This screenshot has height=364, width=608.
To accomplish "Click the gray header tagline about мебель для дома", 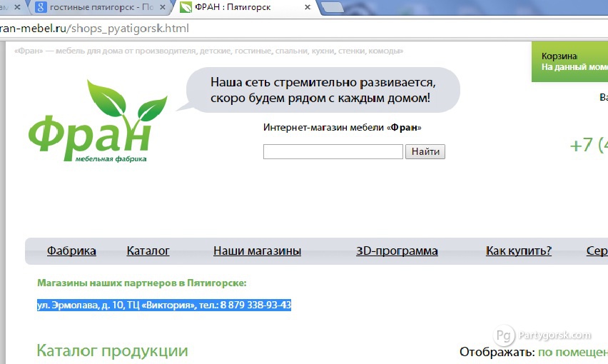I will coord(208,51).
